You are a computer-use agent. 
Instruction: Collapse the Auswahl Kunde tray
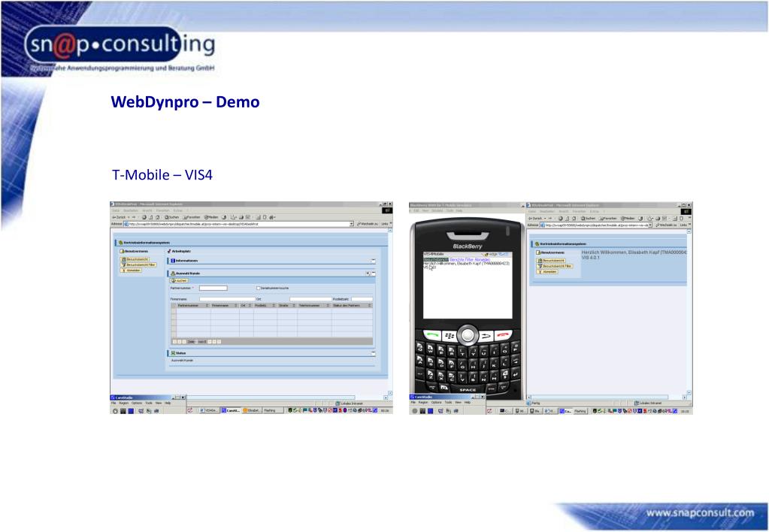tap(373, 273)
